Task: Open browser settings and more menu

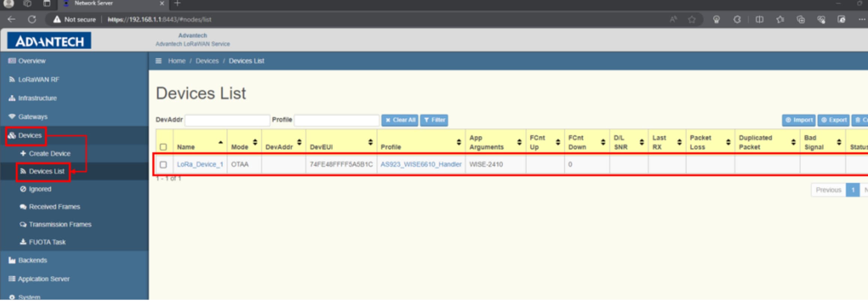Action: [862, 19]
